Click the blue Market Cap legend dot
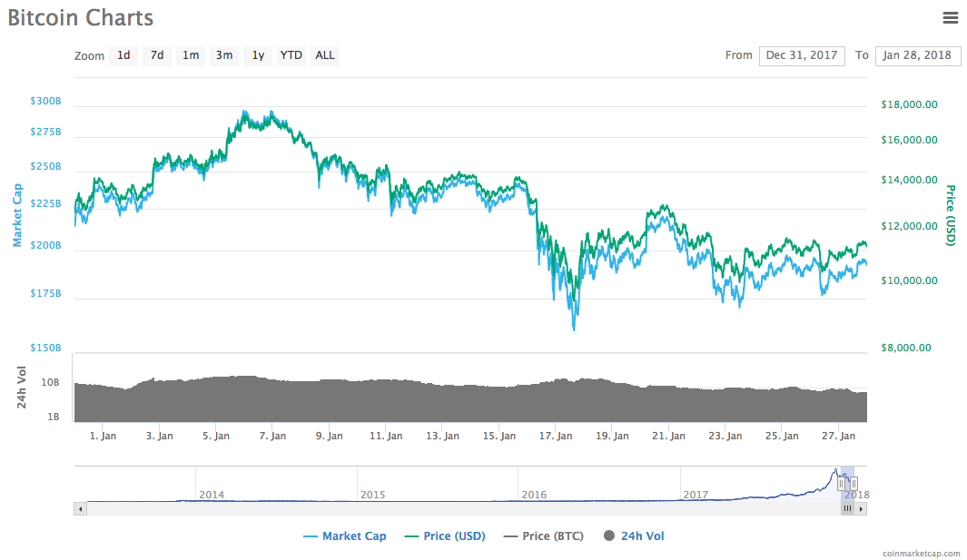Image resolution: width=967 pixels, height=560 pixels. tap(309, 535)
